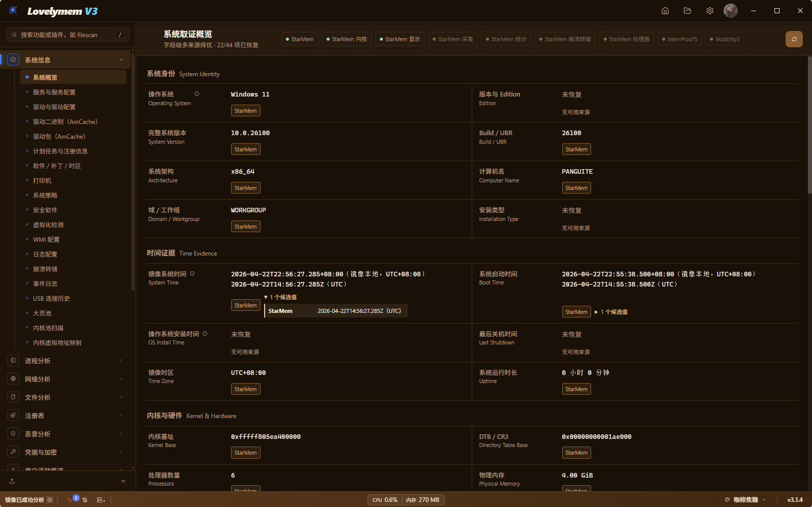This screenshot has height=507, width=812.
Task: Expand the 1 个候选值 list for 系统启动时间
Action: (x=611, y=312)
